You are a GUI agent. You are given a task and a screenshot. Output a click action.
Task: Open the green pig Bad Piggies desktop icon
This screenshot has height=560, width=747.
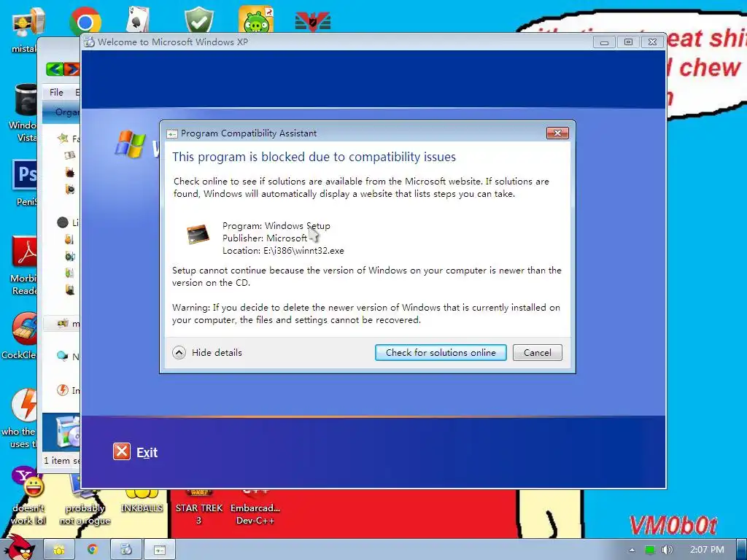pos(256,19)
